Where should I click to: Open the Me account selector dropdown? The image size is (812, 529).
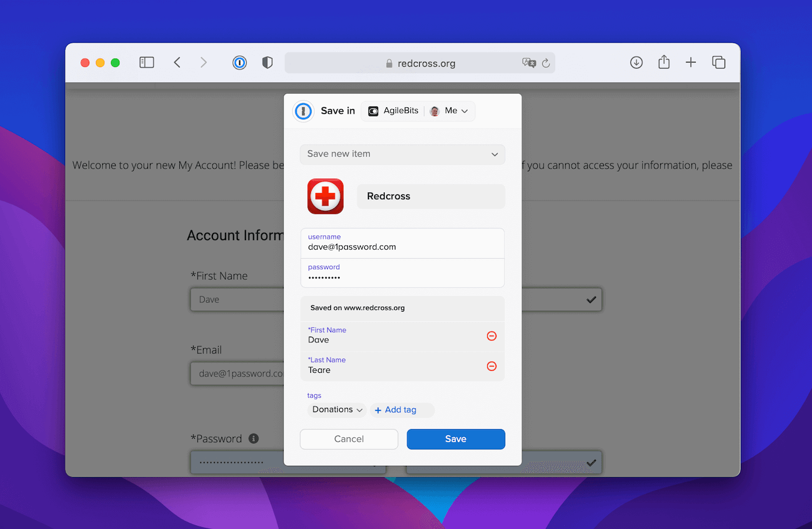[x=451, y=111]
